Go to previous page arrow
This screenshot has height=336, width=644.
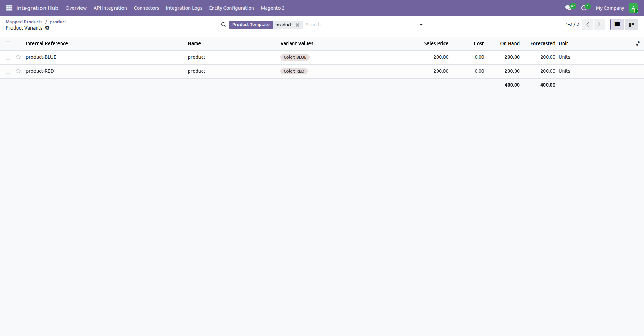click(588, 25)
